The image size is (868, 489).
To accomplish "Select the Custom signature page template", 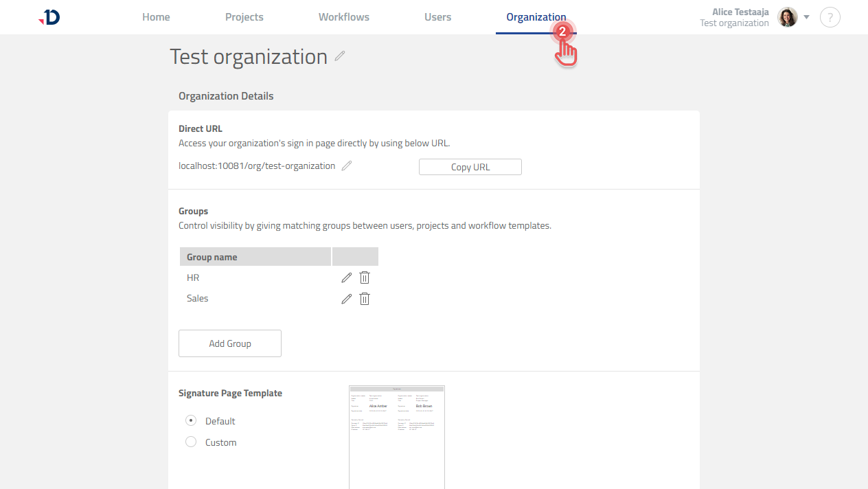I will [x=190, y=442].
